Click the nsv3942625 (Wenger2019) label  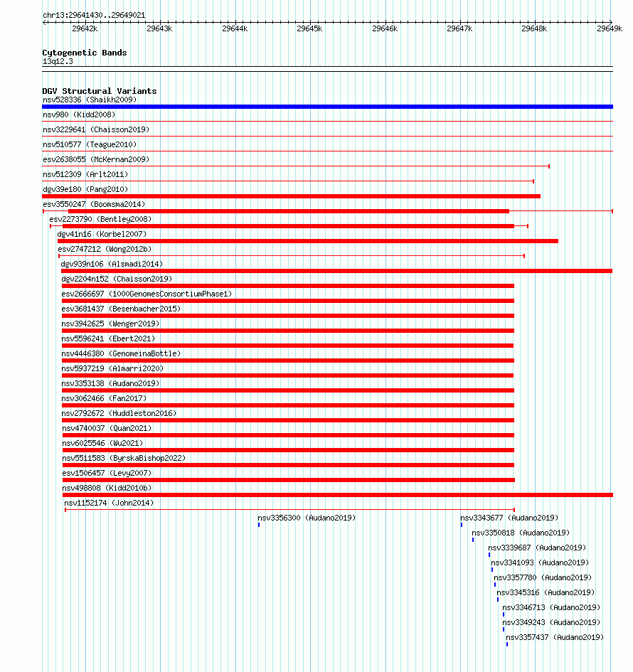click(110, 324)
